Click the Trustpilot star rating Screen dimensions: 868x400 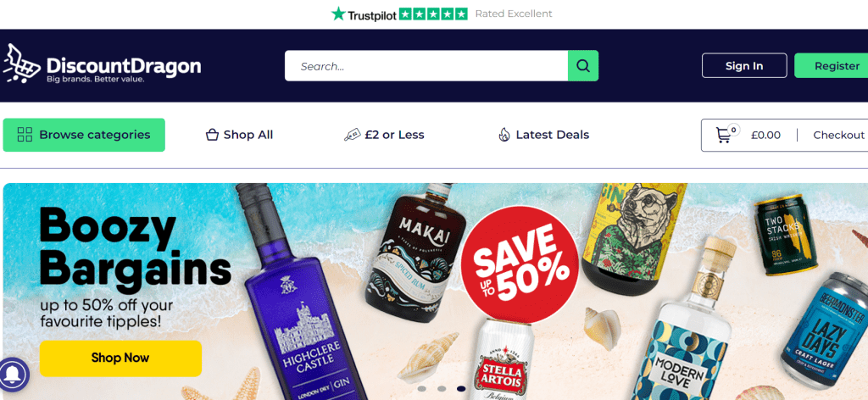point(433,14)
